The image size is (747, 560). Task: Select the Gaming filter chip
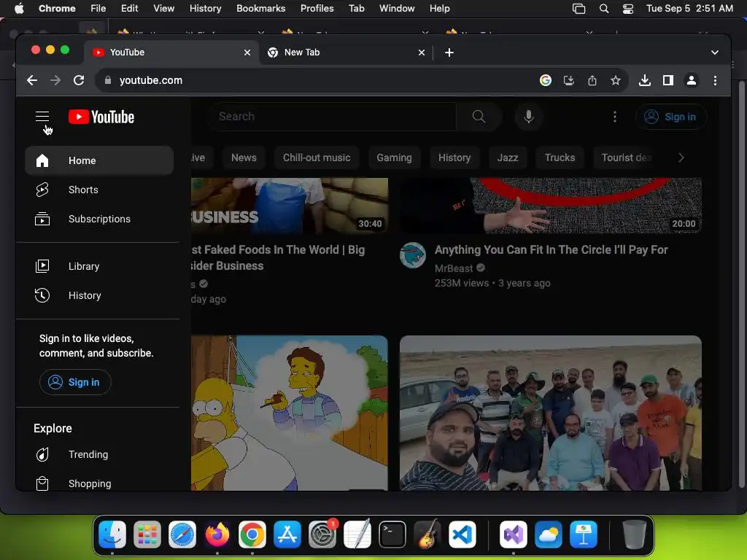[394, 157]
